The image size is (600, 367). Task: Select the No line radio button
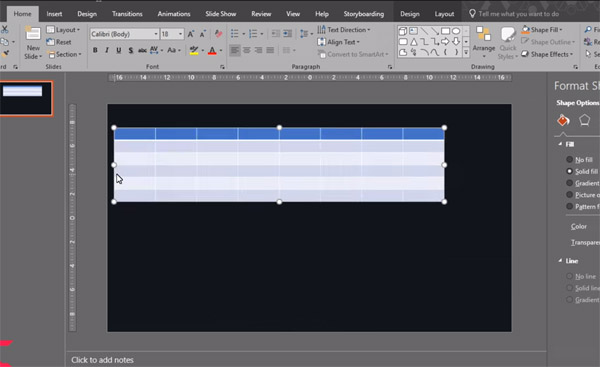pos(569,276)
